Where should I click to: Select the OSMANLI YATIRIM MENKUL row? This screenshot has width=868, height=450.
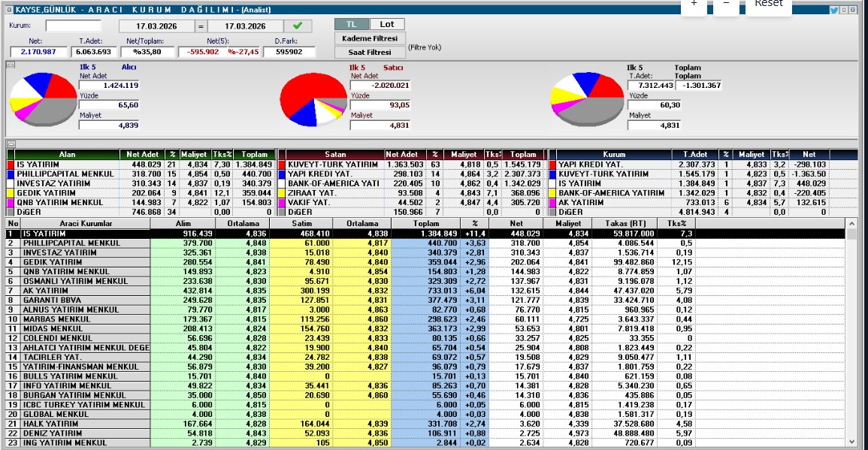[425, 281]
